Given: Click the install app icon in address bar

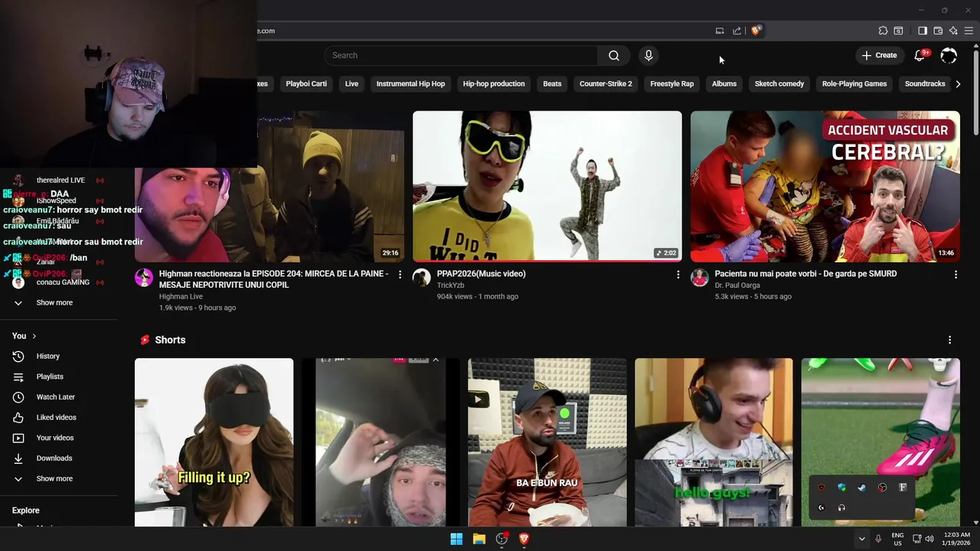Looking at the screenshot, I should (x=720, y=31).
